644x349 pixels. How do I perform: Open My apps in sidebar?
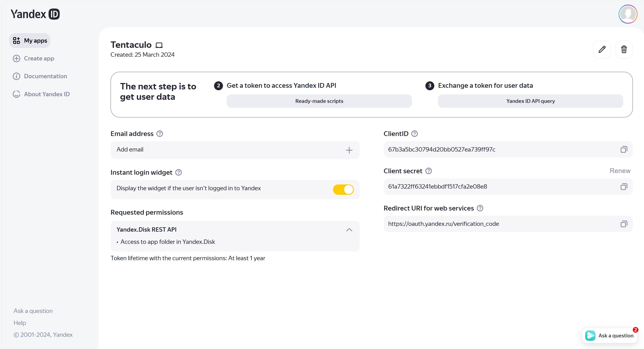30,41
